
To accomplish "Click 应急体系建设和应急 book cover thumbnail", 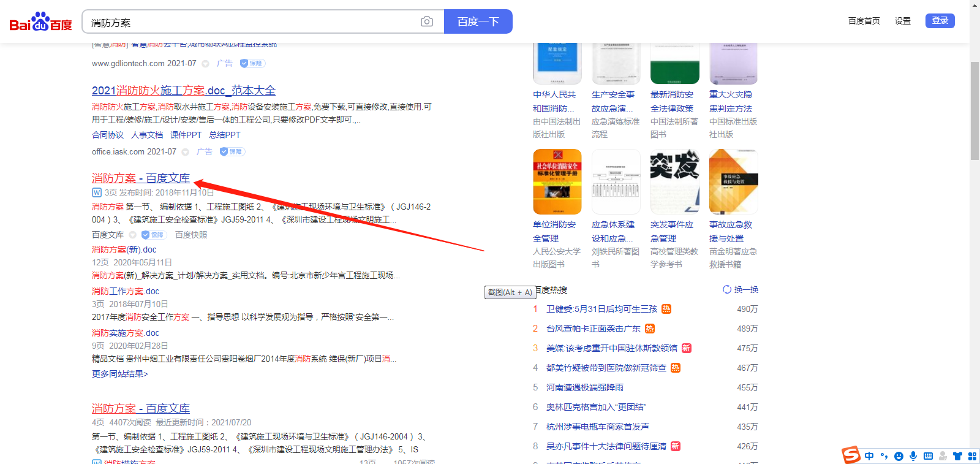I will (616, 181).
